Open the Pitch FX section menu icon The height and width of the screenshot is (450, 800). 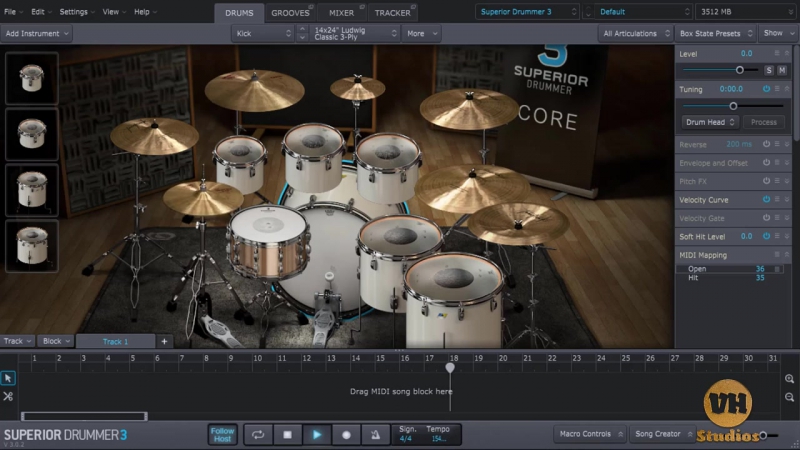tap(777, 181)
